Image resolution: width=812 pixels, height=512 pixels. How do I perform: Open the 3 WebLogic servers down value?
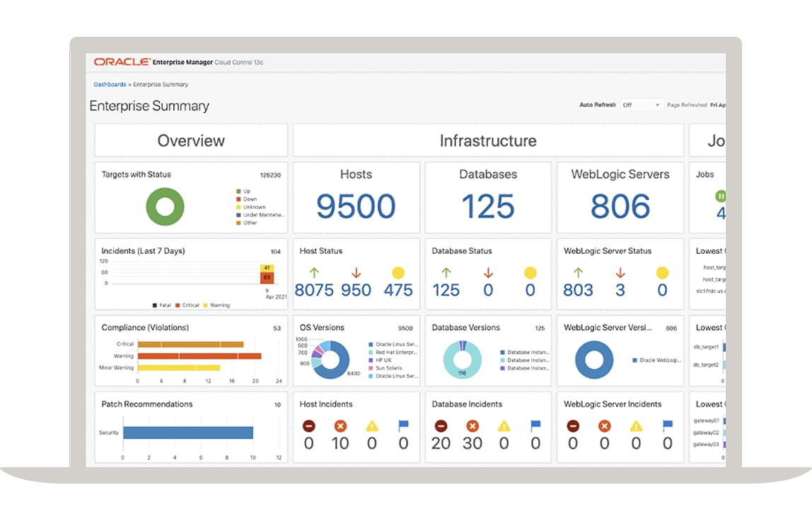coord(620,290)
